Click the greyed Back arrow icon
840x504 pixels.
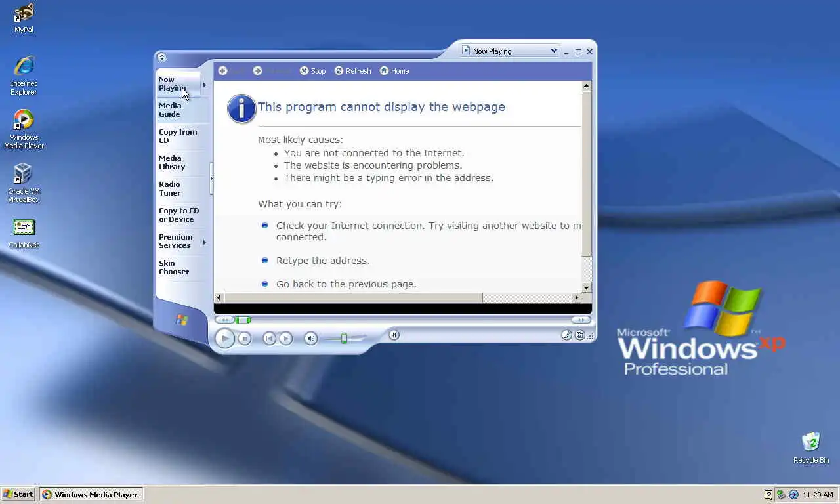[222, 71]
